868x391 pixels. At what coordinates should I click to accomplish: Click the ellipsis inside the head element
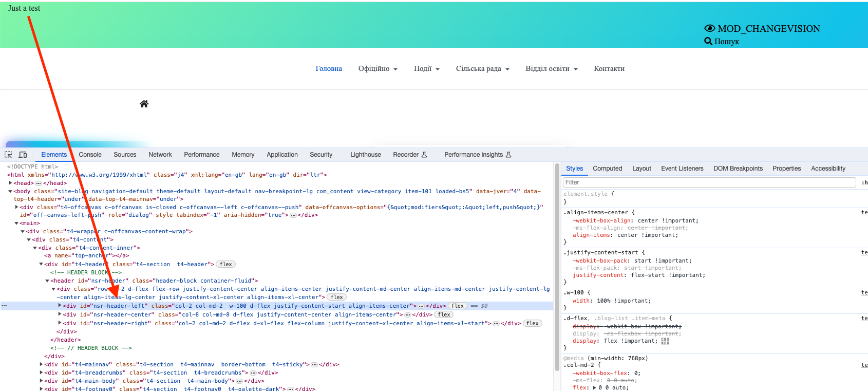coord(38,183)
